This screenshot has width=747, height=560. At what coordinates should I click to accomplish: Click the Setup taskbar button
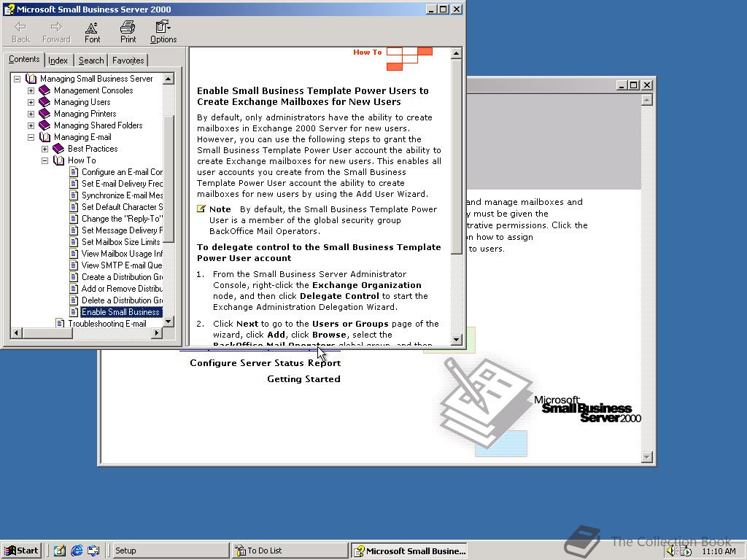pos(169,551)
